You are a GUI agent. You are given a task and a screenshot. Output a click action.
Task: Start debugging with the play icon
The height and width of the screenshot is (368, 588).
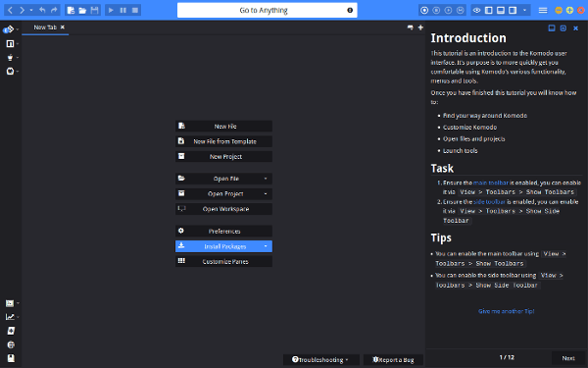[111, 10]
